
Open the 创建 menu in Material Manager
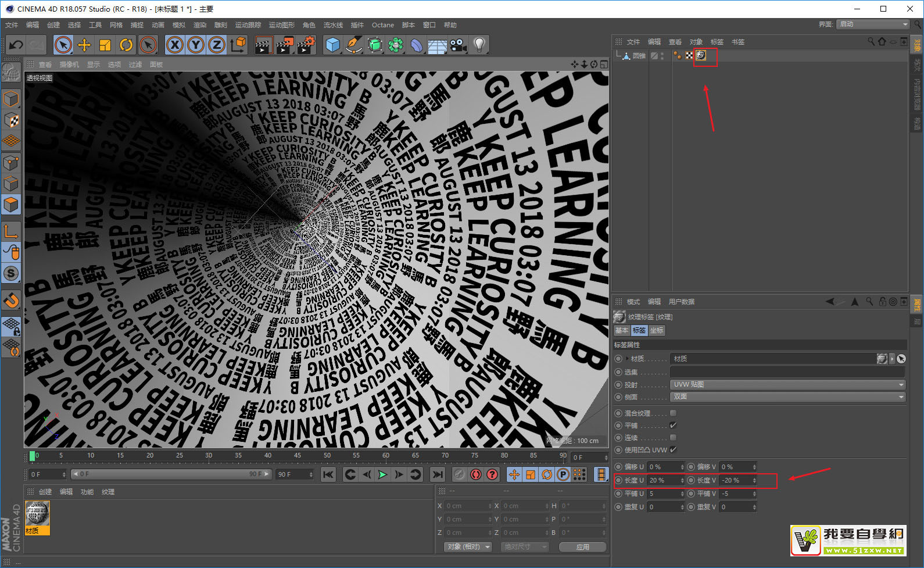45,492
